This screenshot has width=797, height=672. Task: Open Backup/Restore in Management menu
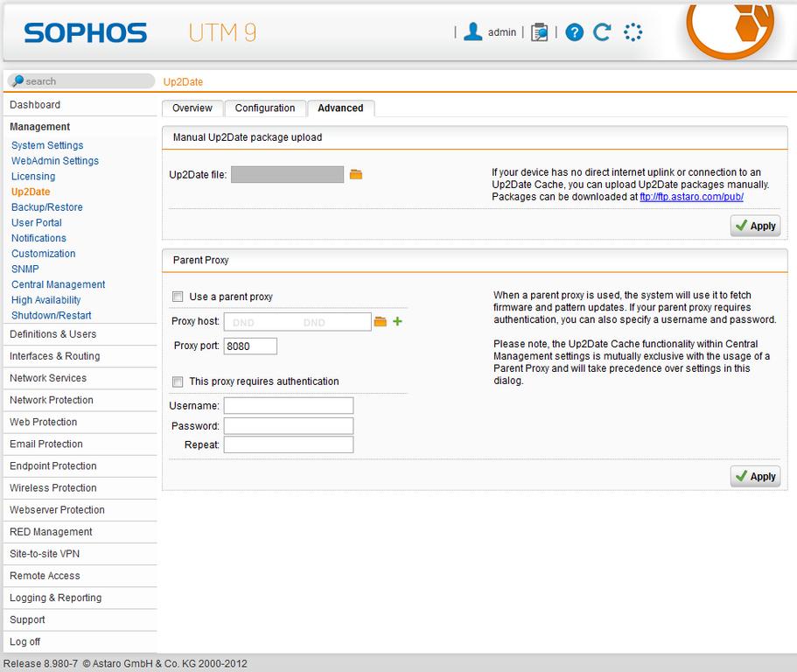[47, 207]
